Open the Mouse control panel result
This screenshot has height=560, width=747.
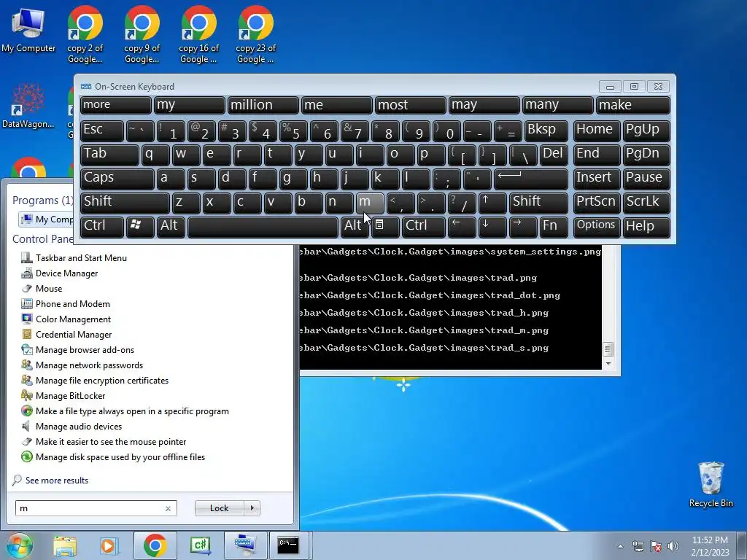pos(42,289)
